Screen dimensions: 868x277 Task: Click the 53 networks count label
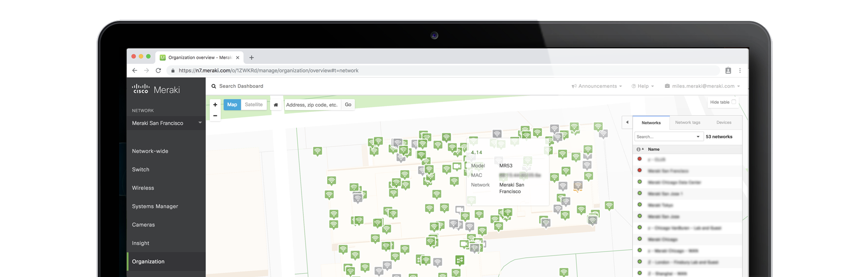(x=719, y=137)
